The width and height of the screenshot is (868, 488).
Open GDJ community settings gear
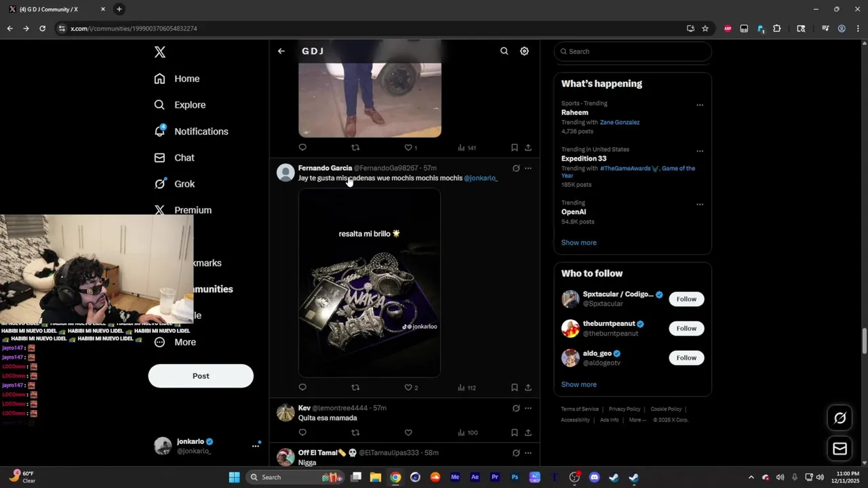point(524,51)
